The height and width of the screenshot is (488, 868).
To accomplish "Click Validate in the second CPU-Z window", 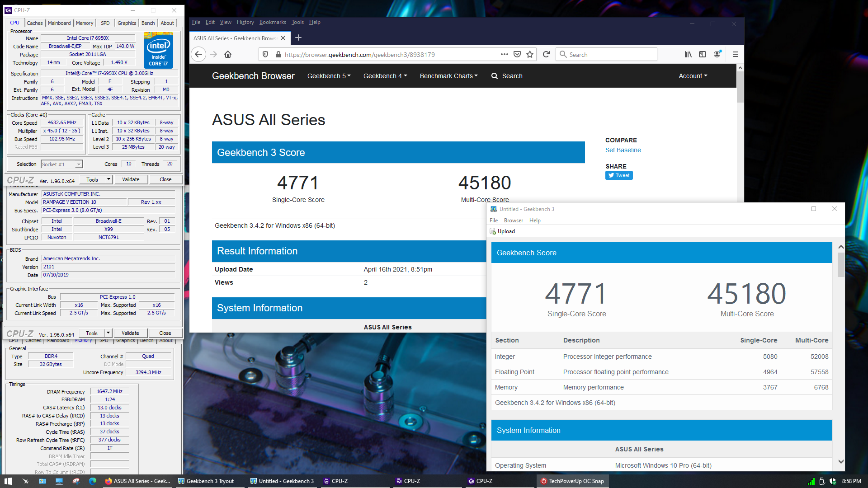I will click(x=130, y=333).
